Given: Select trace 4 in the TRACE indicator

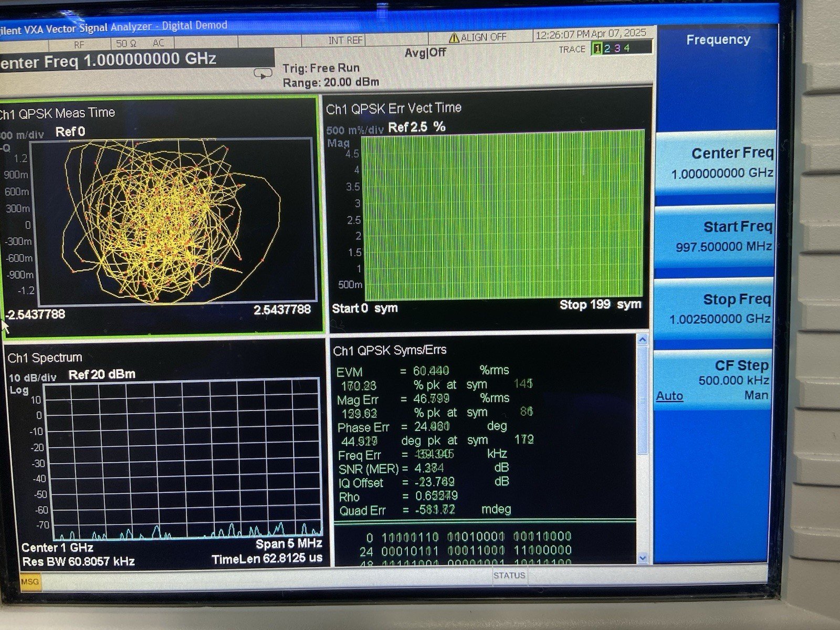Looking at the screenshot, I should [627, 49].
